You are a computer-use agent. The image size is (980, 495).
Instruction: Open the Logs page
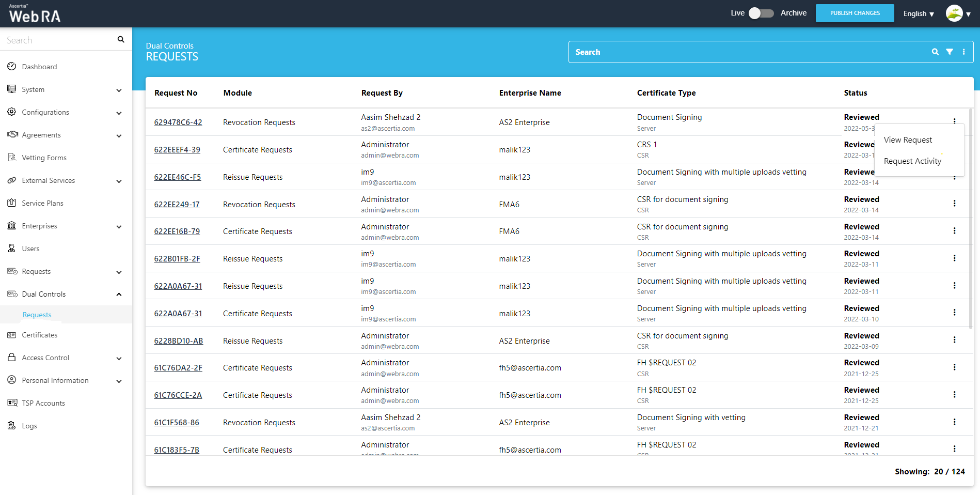(29, 426)
